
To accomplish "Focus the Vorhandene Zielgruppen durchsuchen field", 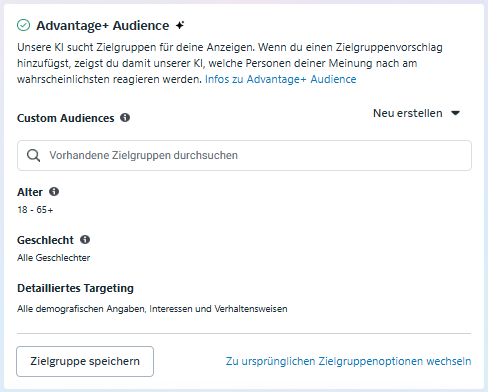I will point(244,155).
